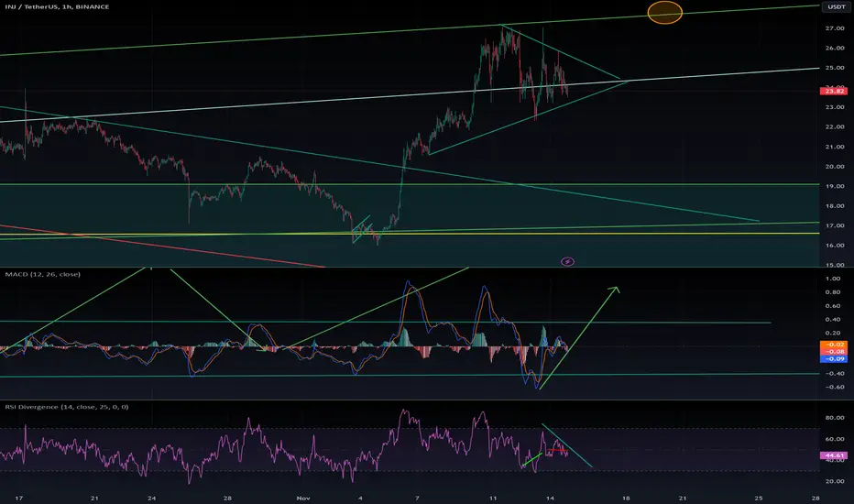Click the 14 date label on time axis
Screen dimensions: 854x504
(550, 498)
